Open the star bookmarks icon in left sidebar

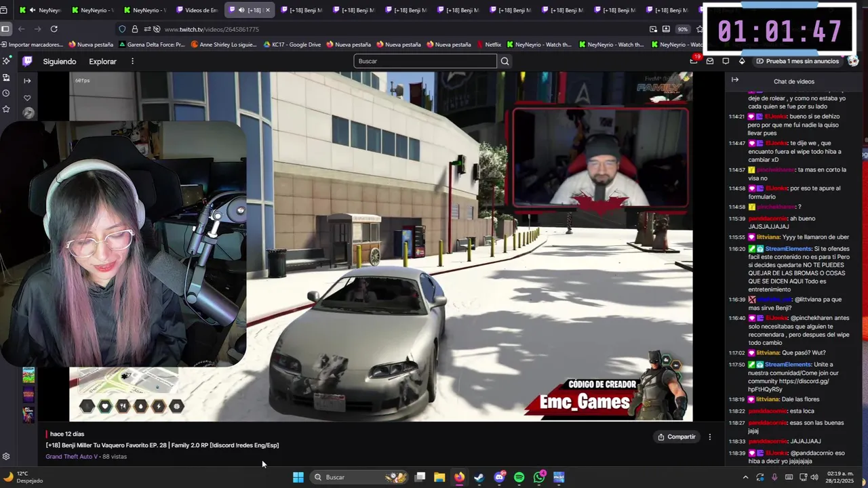[x=6, y=109]
